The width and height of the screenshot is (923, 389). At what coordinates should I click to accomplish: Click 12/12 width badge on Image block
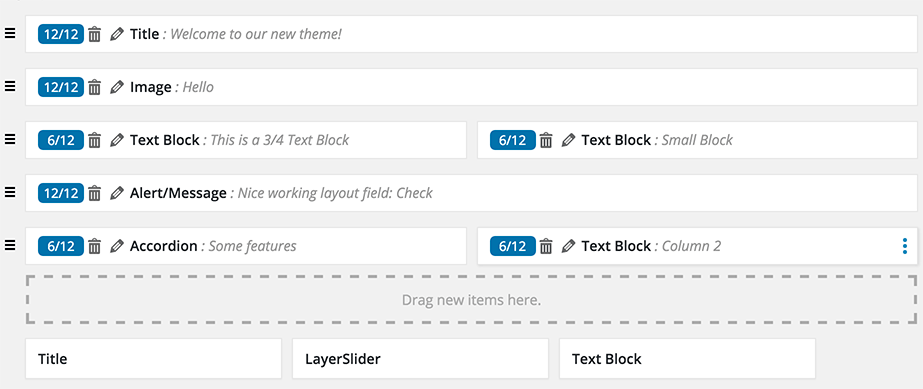tap(61, 87)
